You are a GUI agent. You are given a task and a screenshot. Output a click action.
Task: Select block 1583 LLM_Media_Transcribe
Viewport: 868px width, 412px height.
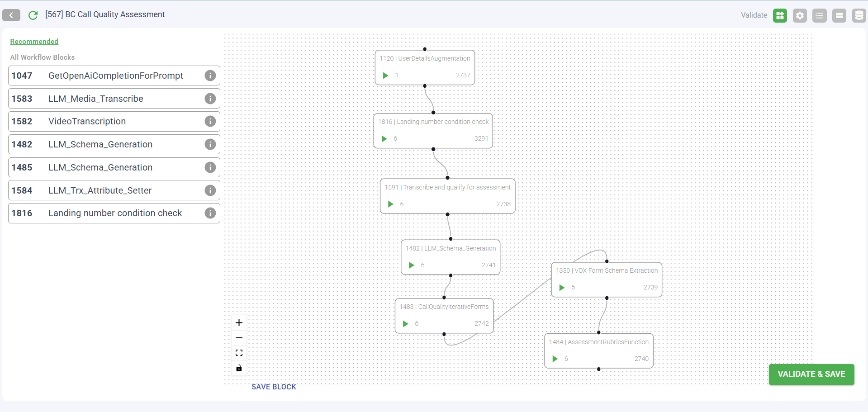point(114,99)
